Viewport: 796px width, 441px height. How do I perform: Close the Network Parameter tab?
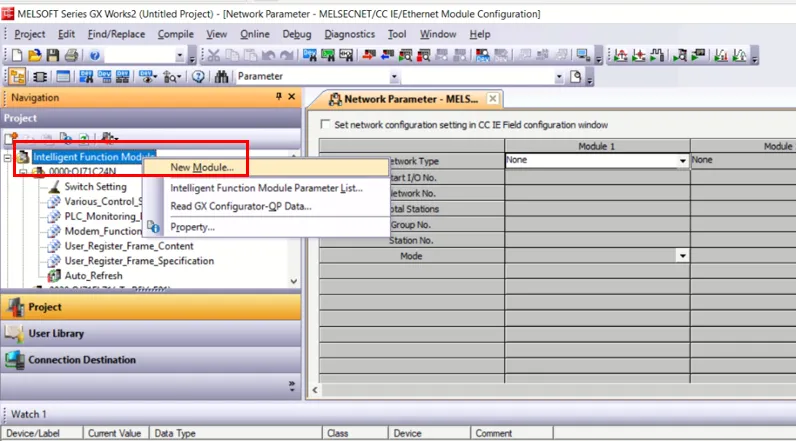pyautogui.click(x=492, y=98)
